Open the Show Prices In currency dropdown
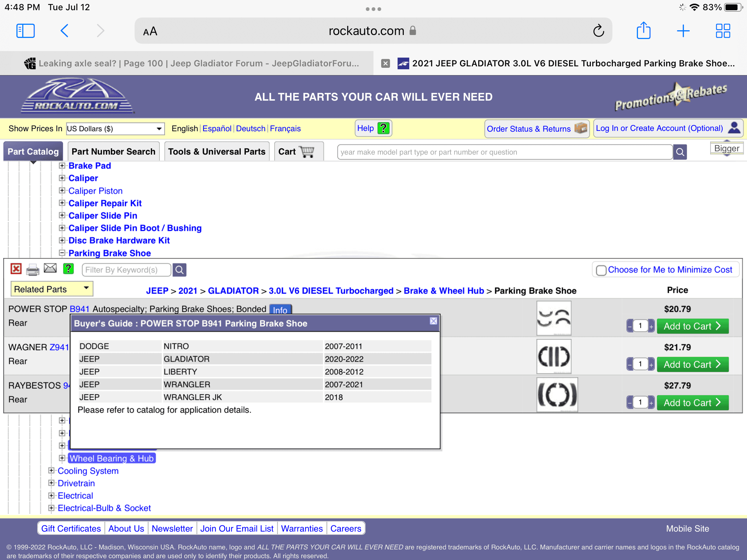 point(115,129)
